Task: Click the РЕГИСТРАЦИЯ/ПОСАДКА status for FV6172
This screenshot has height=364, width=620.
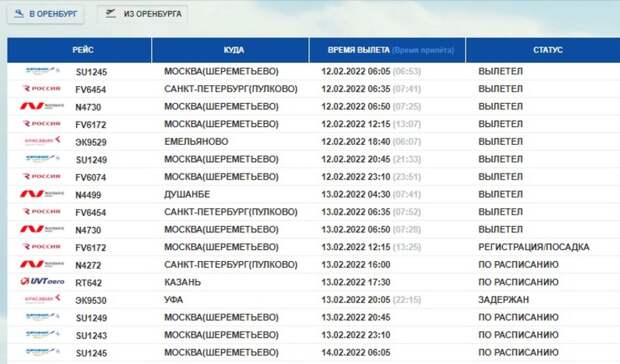Action: (534, 247)
